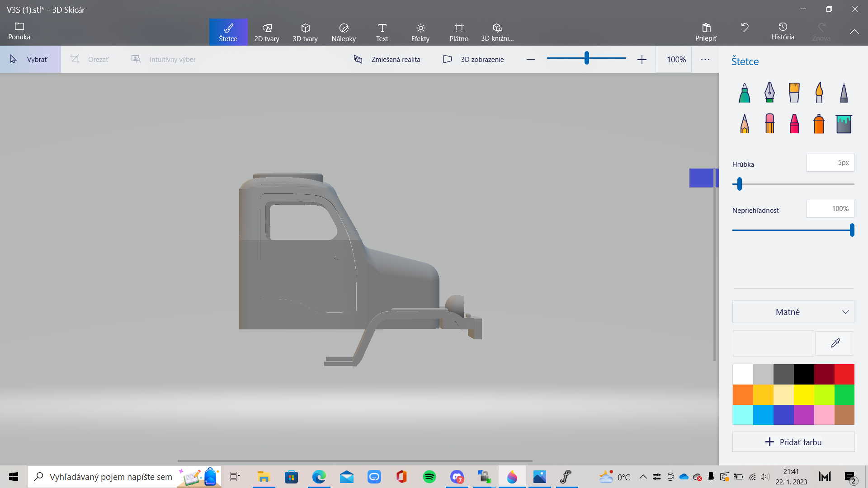Open the more options ellipsis menu
The image size is (868, 488).
click(x=705, y=59)
